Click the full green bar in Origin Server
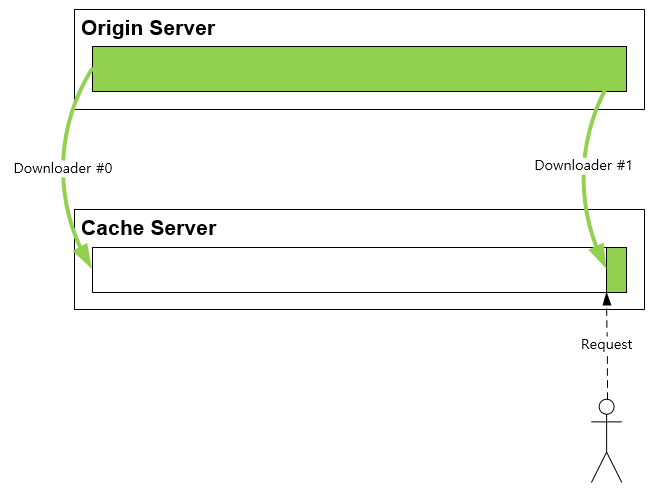The image size is (651, 497). pos(359,69)
